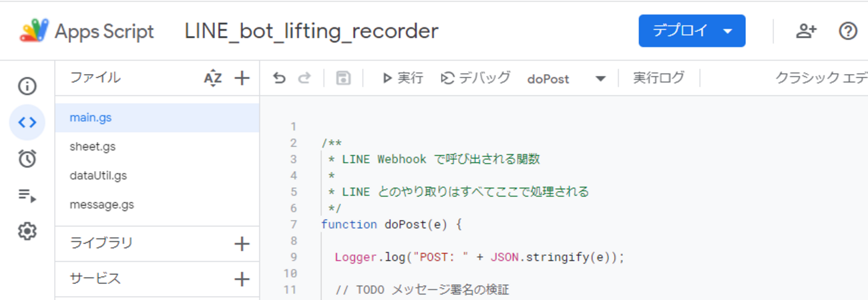Open the 実行ログ execution log
Image resolution: width=868 pixels, height=300 pixels.
pyautogui.click(x=659, y=78)
